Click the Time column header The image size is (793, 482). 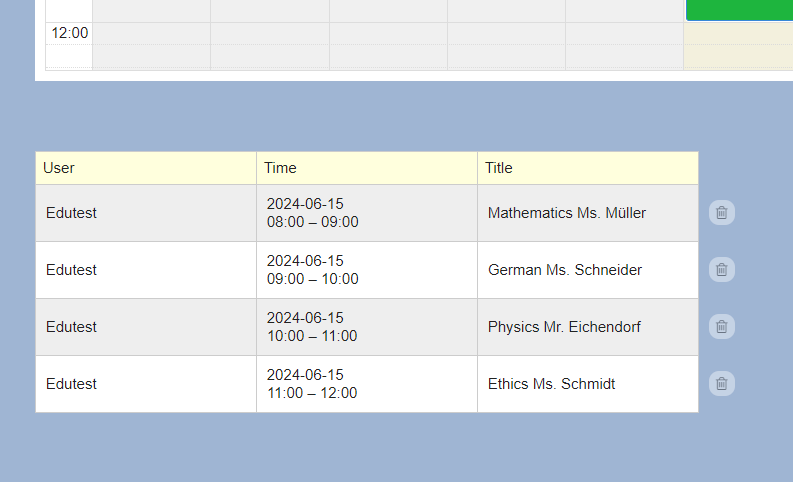pyautogui.click(x=280, y=168)
